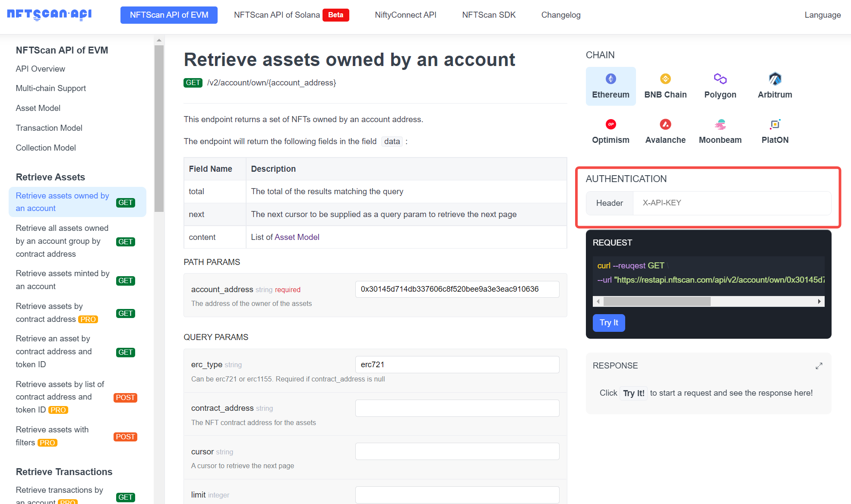This screenshot has width=851, height=504.
Task: Pick the Arbitrum chain icon
Action: [775, 79]
